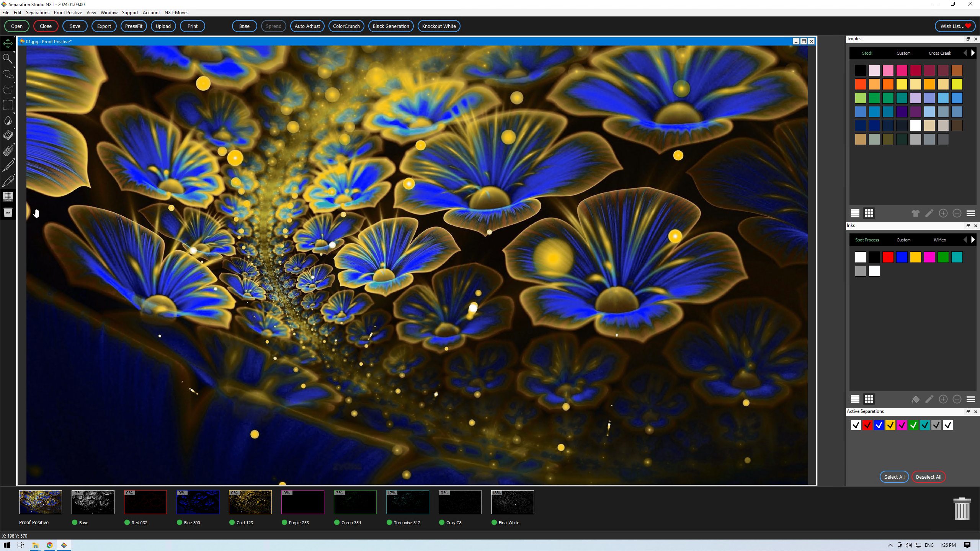
Task: Click the Select All button under Active Separations
Action: [x=894, y=477]
